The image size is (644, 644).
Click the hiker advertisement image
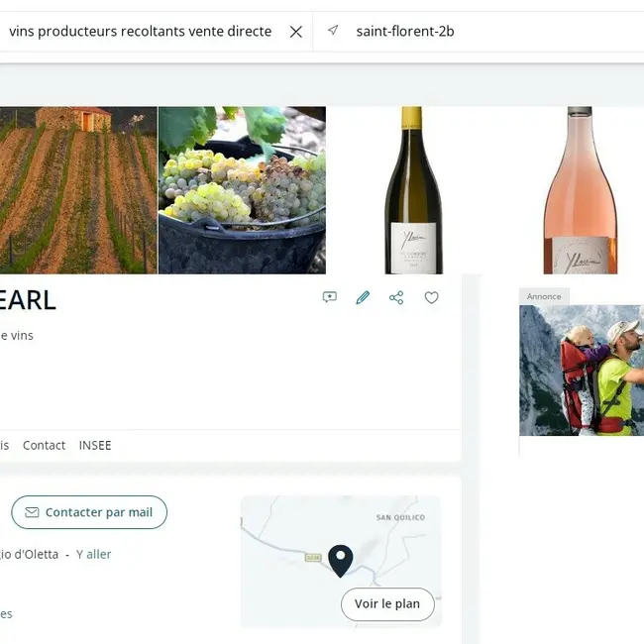click(582, 371)
